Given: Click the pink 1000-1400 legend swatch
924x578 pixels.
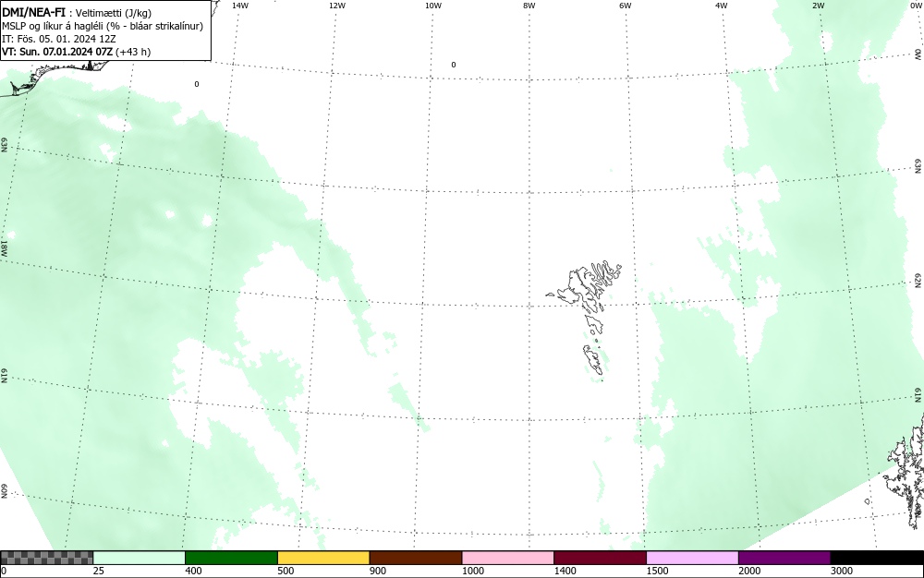Looking at the screenshot, I should coord(508,558).
